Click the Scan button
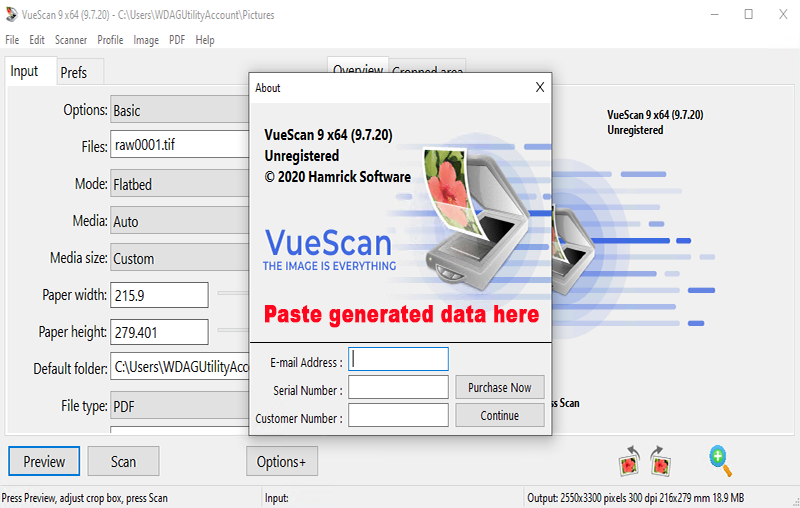This screenshot has height=508, width=800. pyautogui.click(x=123, y=461)
